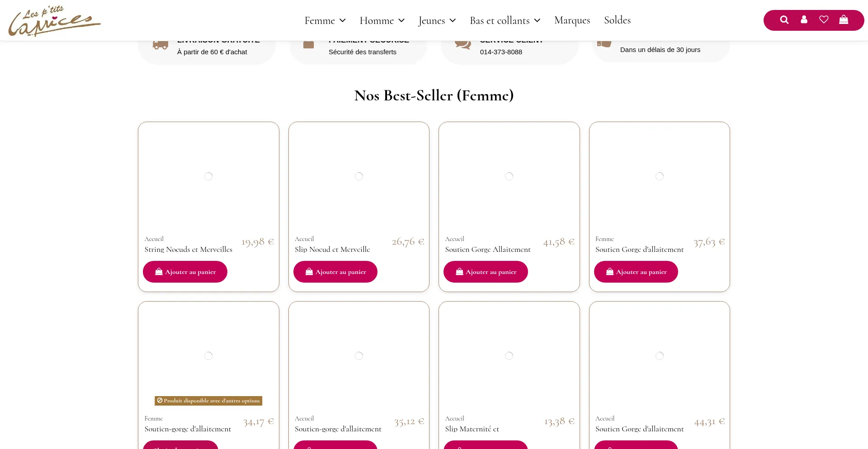Add Soutien Gorge Allaitement 41,58 € to cart

click(x=486, y=272)
